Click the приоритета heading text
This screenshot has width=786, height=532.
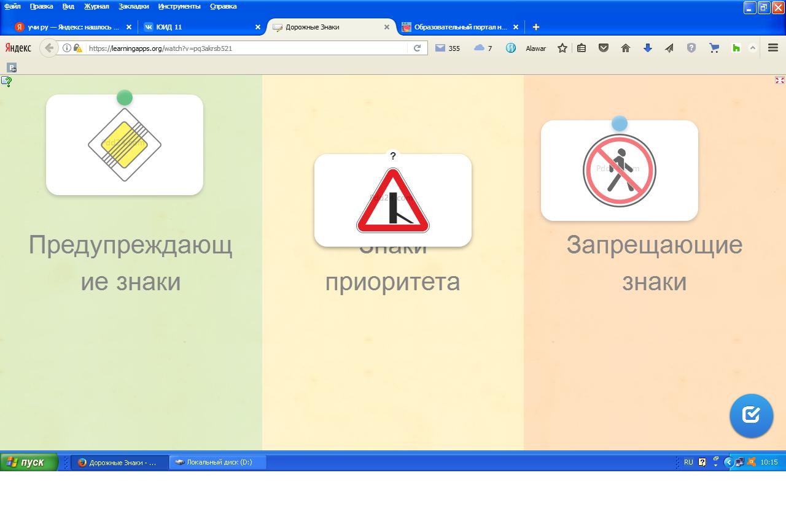point(392,282)
